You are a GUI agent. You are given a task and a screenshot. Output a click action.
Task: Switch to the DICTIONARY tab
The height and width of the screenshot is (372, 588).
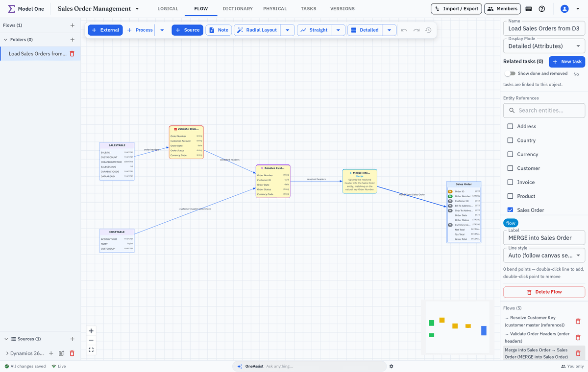(238, 9)
